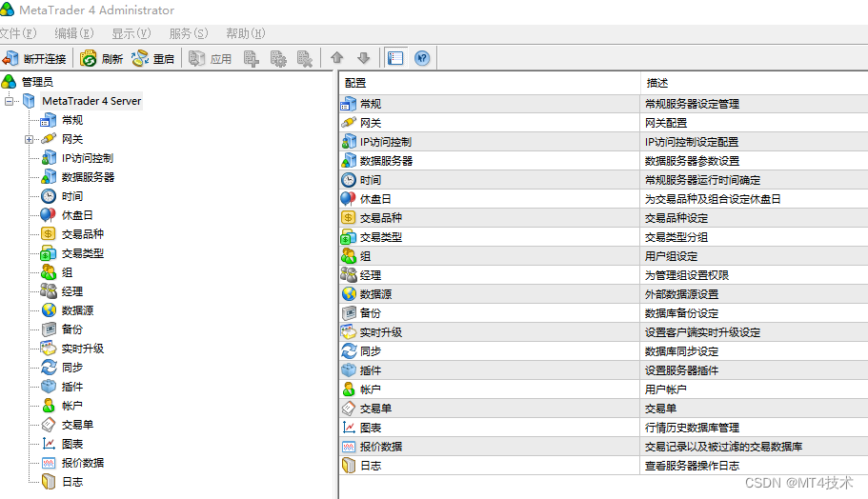The image size is (868, 499).
Task: Click the 常规 icon in the tree
Action: coord(49,120)
